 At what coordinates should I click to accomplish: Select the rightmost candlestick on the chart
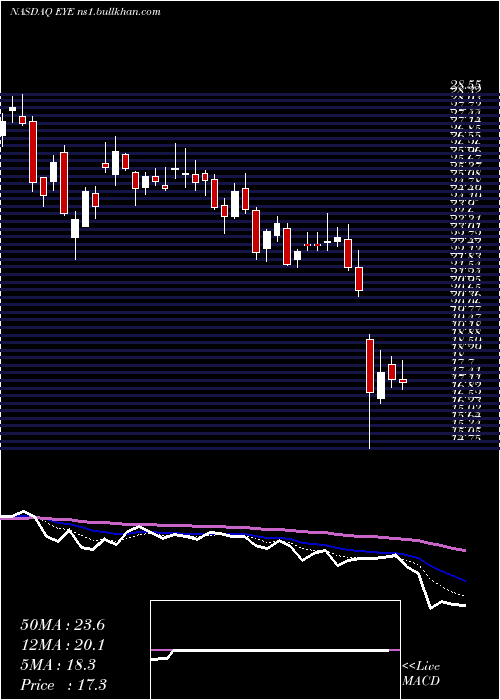(x=403, y=376)
